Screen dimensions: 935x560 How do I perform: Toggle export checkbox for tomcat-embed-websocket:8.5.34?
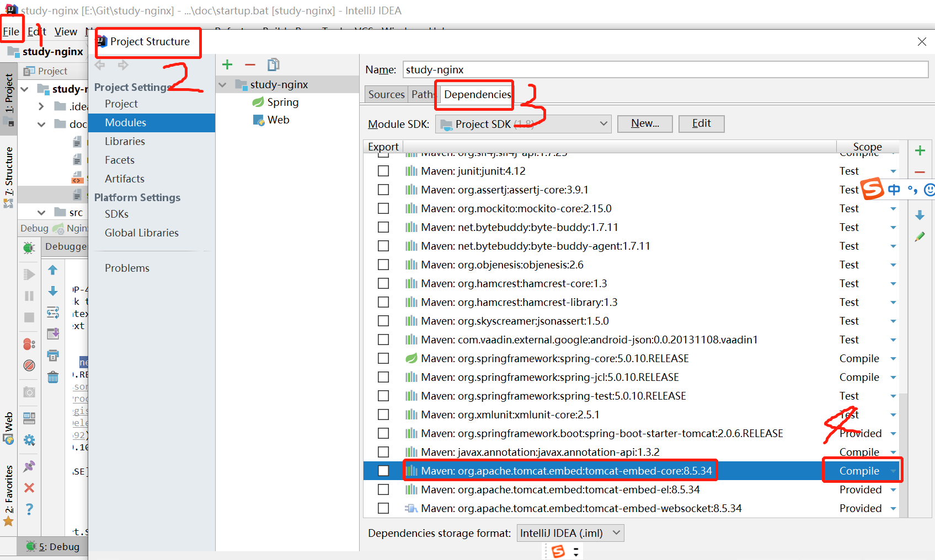(x=383, y=508)
